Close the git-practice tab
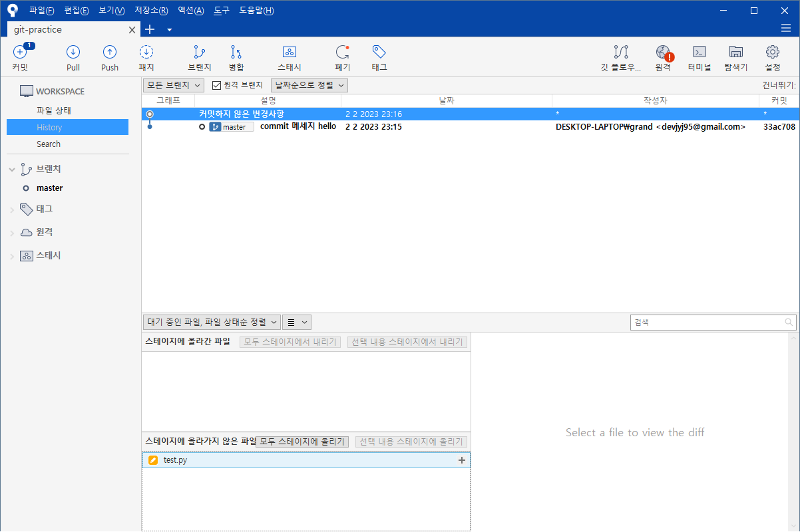800x532 pixels. (132, 30)
